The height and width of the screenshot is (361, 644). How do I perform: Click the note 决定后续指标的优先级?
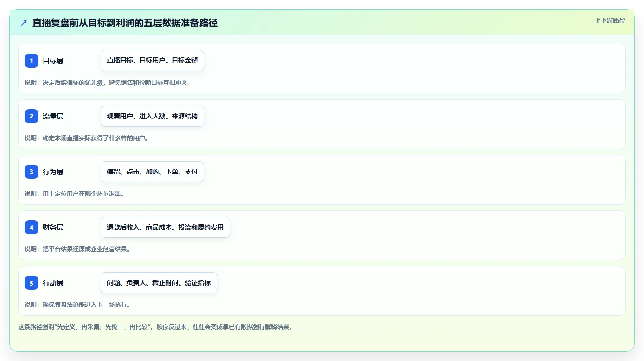coord(73,82)
